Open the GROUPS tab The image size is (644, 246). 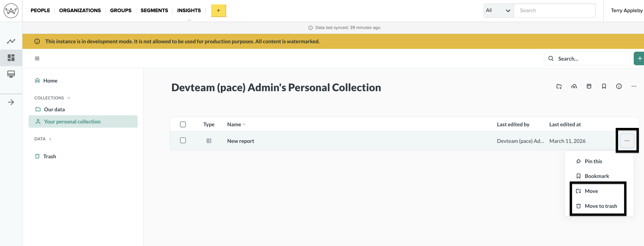(121, 11)
